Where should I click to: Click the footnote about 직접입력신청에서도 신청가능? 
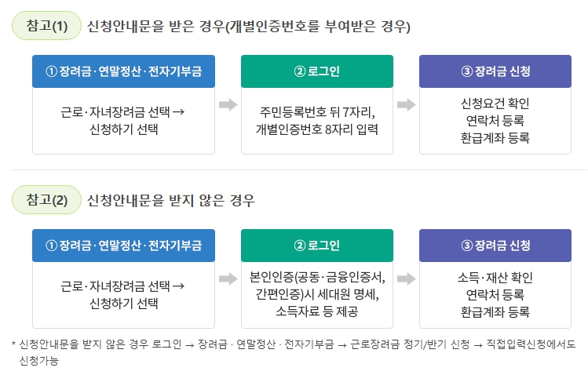pyautogui.click(x=294, y=352)
